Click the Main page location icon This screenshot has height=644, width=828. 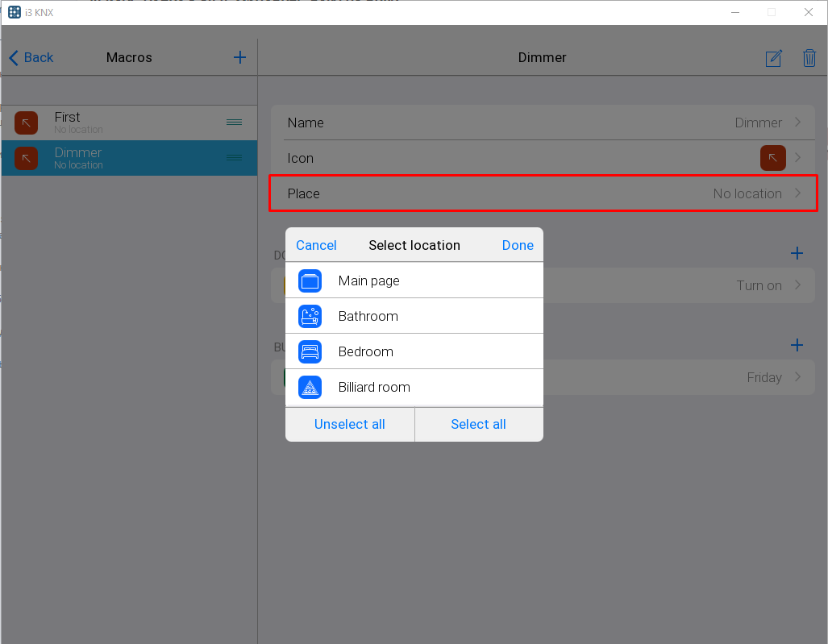coord(310,280)
